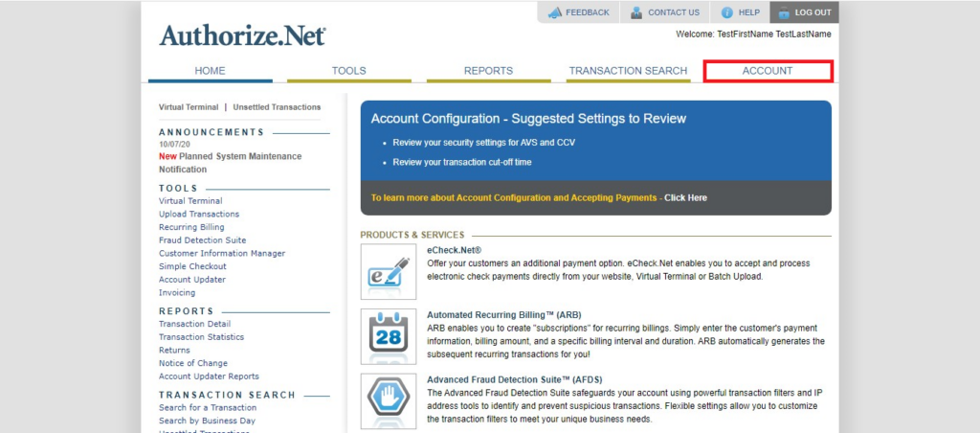Open Invoicing link
Image resolution: width=980 pixels, height=433 pixels.
click(177, 293)
